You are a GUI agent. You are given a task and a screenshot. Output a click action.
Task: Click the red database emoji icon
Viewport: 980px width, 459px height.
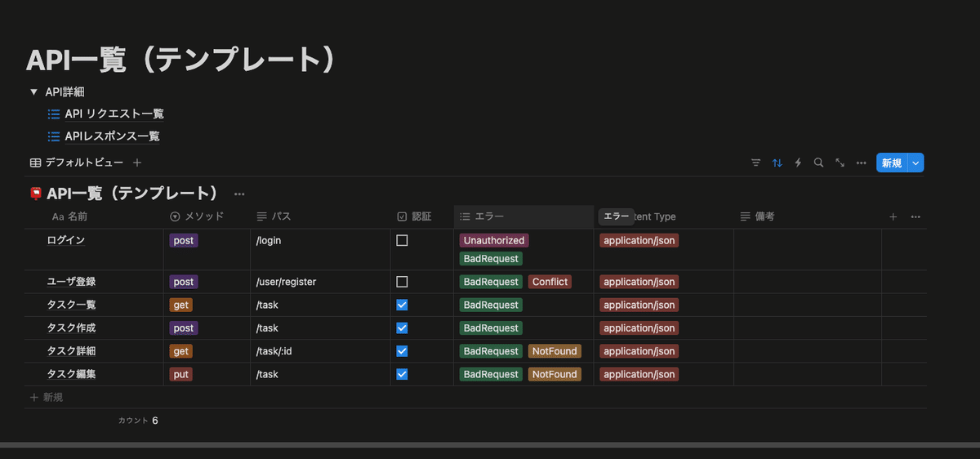[x=35, y=194]
